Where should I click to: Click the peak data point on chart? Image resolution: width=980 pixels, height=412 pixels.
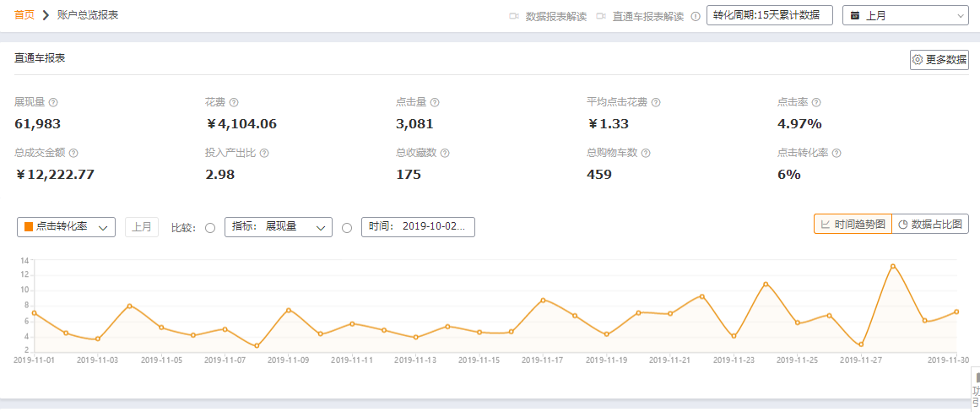pyautogui.click(x=892, y=267)
